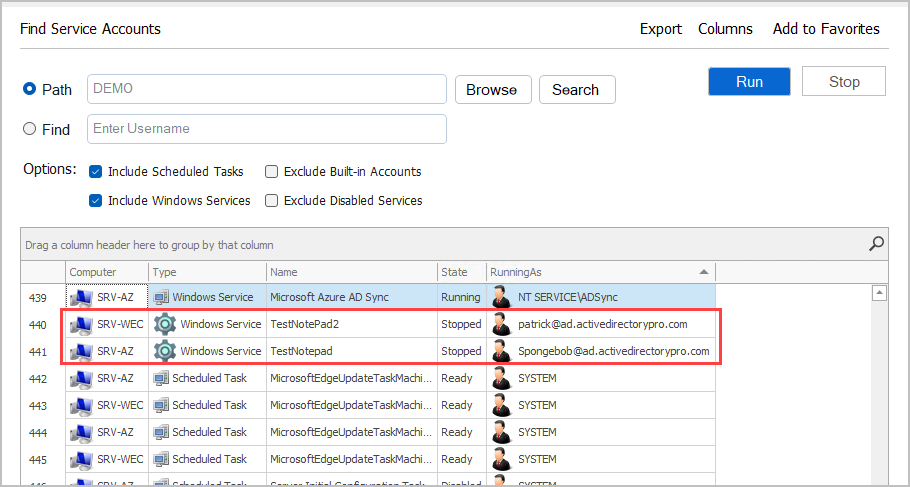Click SYSTEM user icon in row 444
Screen dimensions: 910x487
click(x=501, y=432)
